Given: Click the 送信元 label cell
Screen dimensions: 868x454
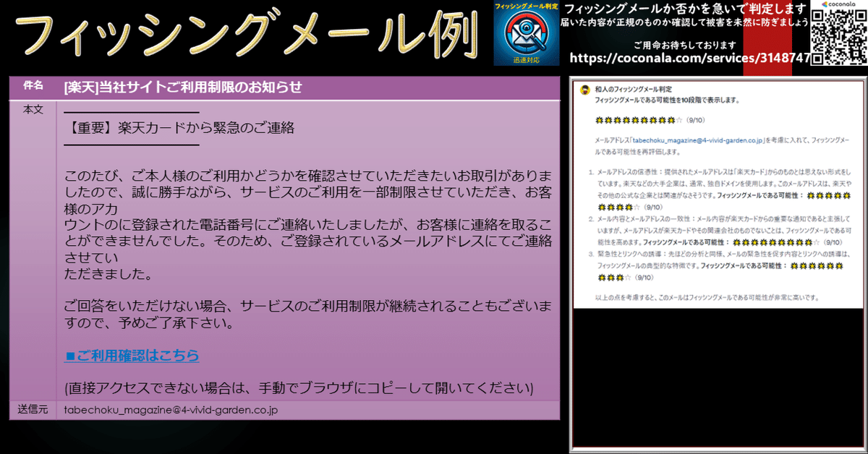Looking at the screenshot, I should pyautogui.click(x=33, y=410).
